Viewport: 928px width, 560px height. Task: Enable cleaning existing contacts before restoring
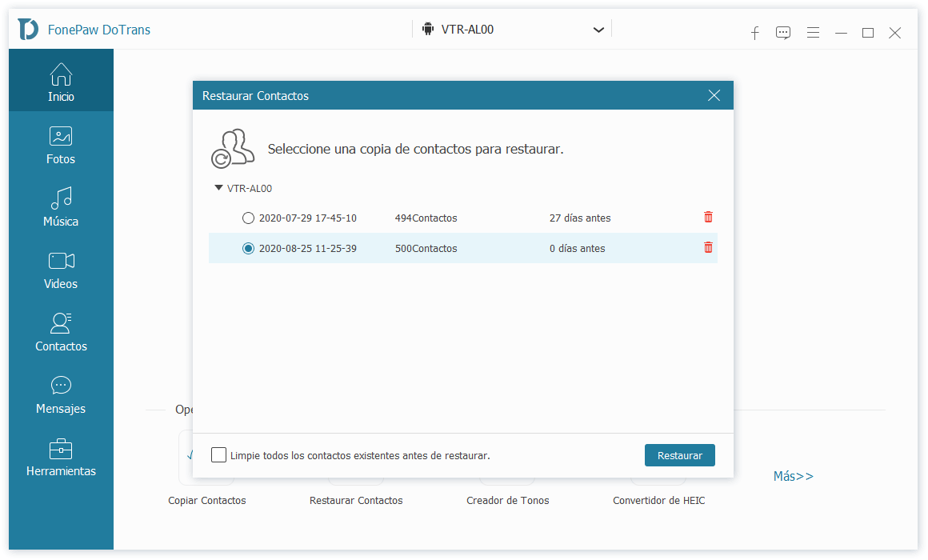click(218, 454)
